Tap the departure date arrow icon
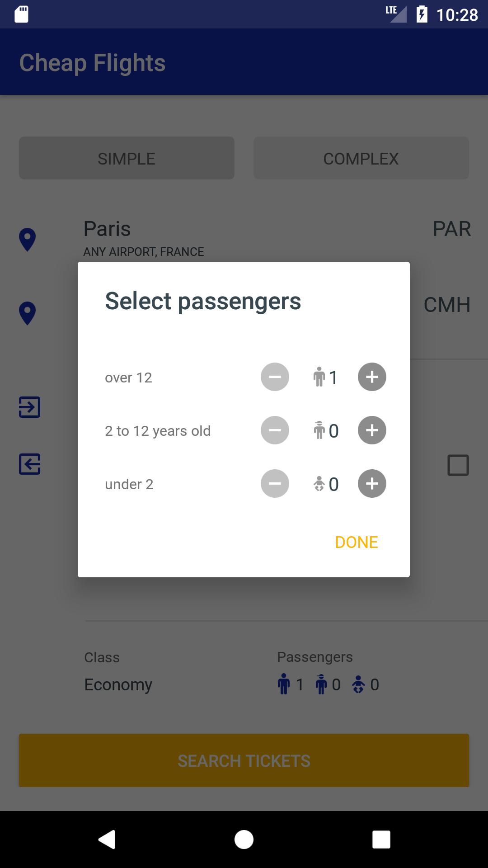The image size is (488, 868). pyautogui.click(x=30, y=407)
